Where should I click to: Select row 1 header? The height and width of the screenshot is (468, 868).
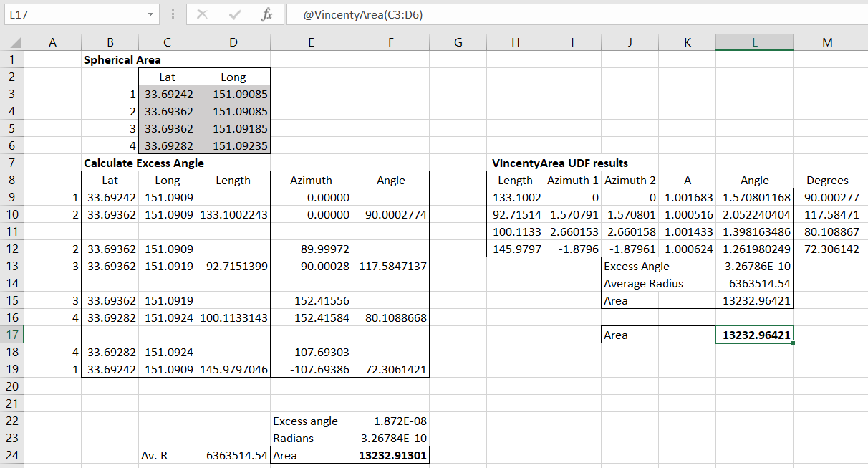tap(11, 59)
